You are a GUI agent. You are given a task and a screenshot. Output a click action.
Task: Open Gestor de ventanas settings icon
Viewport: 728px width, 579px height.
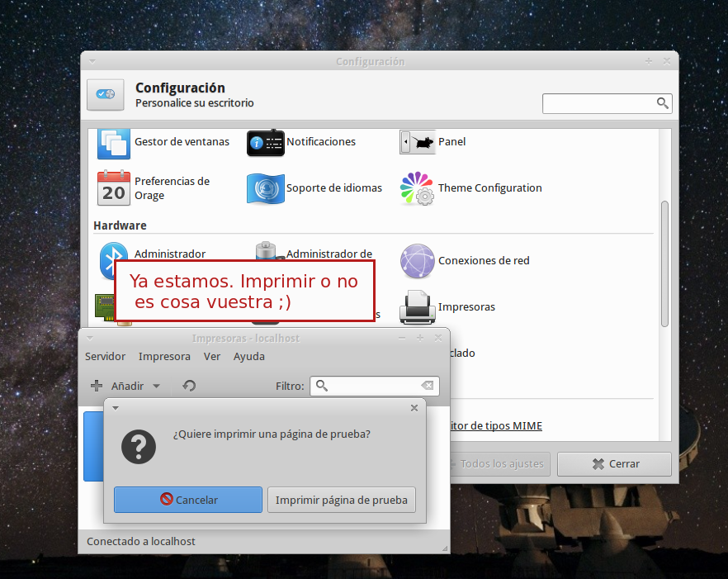[114, 144]
